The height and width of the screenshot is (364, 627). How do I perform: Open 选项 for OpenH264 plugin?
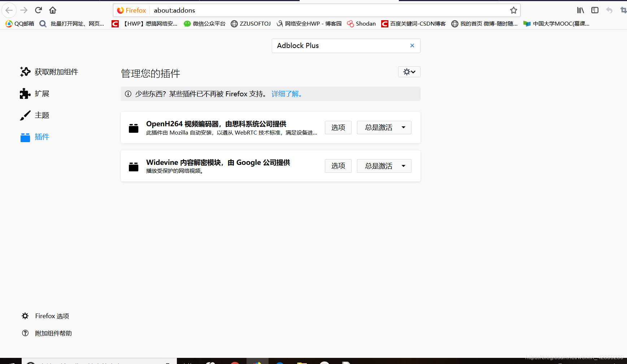click(338, 127)
